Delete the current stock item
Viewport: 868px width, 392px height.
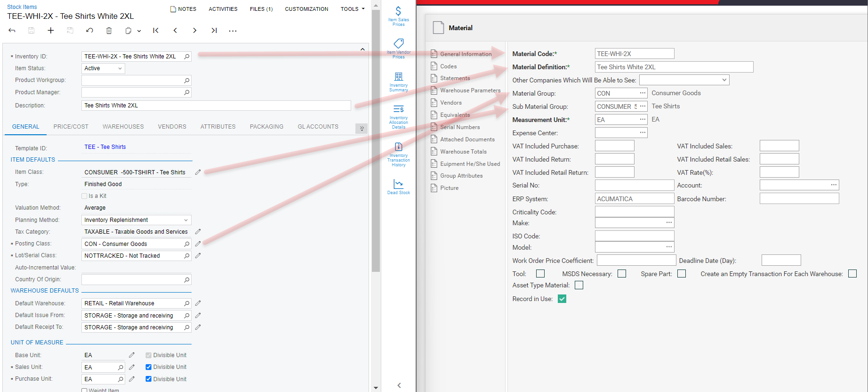point(109,31)
